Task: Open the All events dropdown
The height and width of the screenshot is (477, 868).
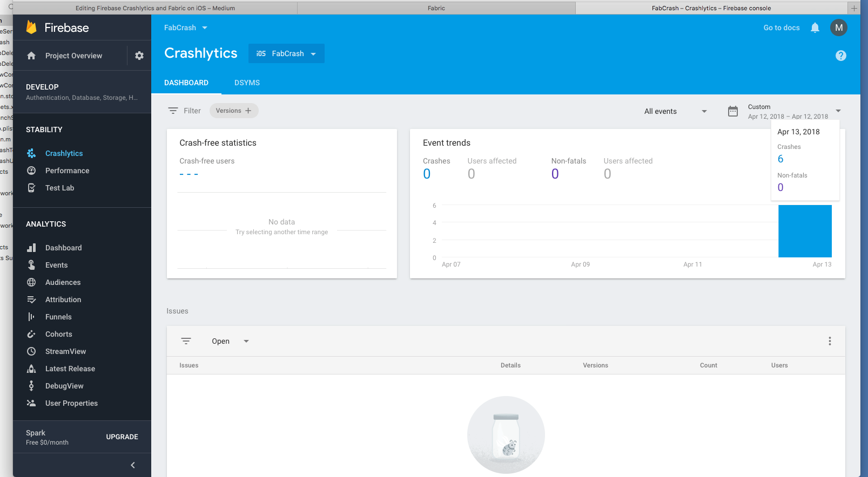Action: click(675, 111)
